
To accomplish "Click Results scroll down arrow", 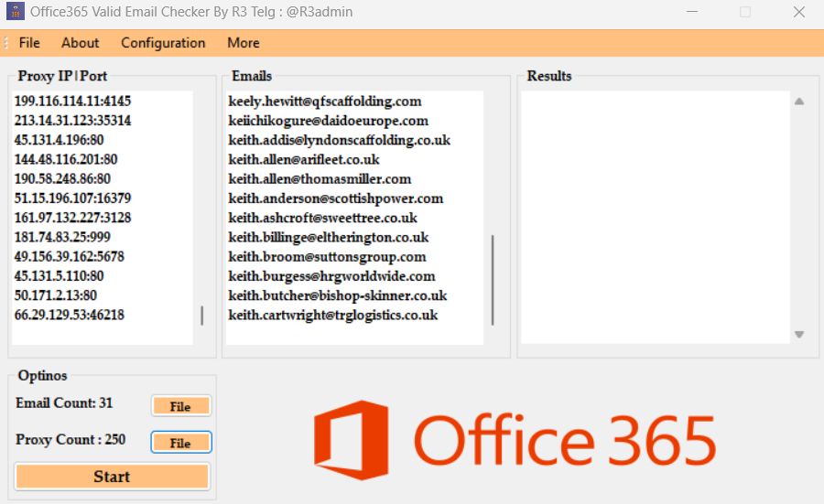I will coord(799,335).
